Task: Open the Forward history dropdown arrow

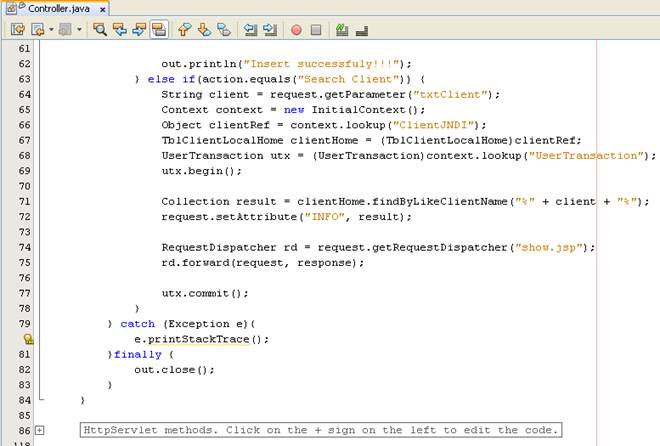Action: [x=79, y=29]
